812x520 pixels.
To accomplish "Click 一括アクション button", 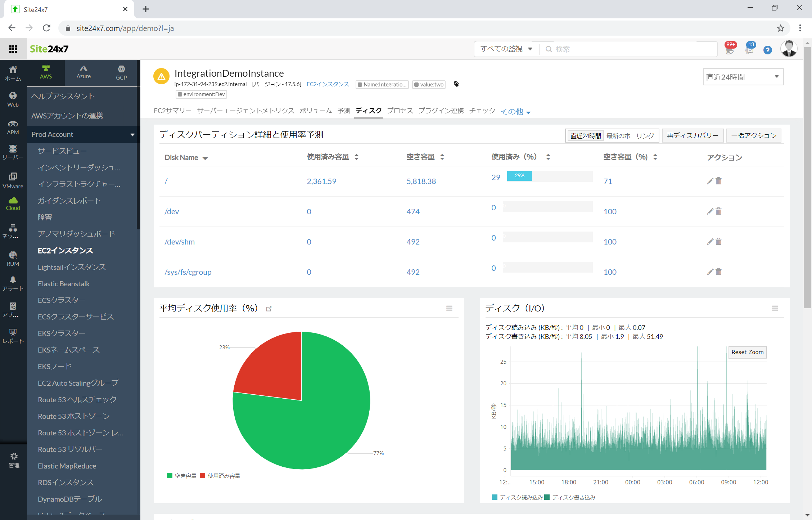I will click(x=754, y=136).
